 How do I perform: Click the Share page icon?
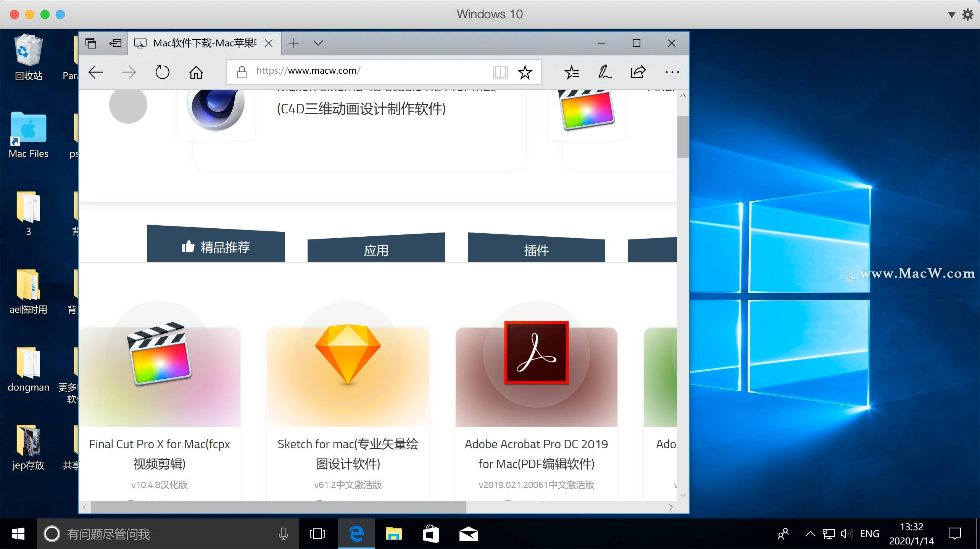coord(638,72)
